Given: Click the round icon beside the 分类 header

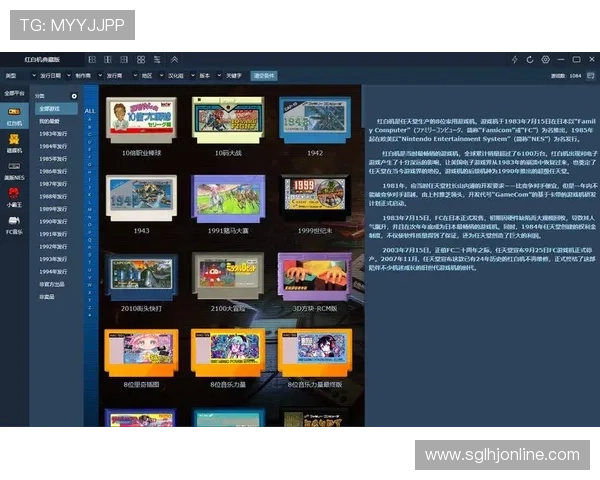Looking at the screenshot, I should (74, 96).
